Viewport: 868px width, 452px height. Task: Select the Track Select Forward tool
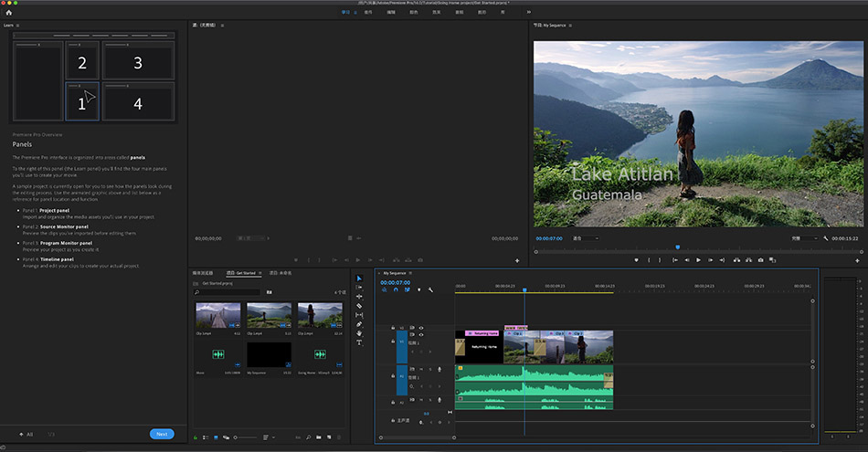tap(359, 287)
